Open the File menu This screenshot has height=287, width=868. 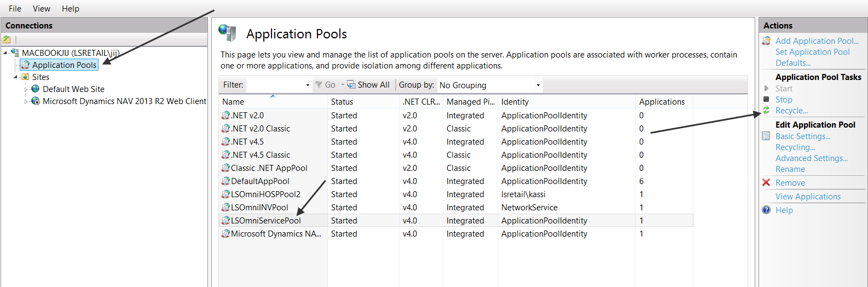tap(15, 8)
